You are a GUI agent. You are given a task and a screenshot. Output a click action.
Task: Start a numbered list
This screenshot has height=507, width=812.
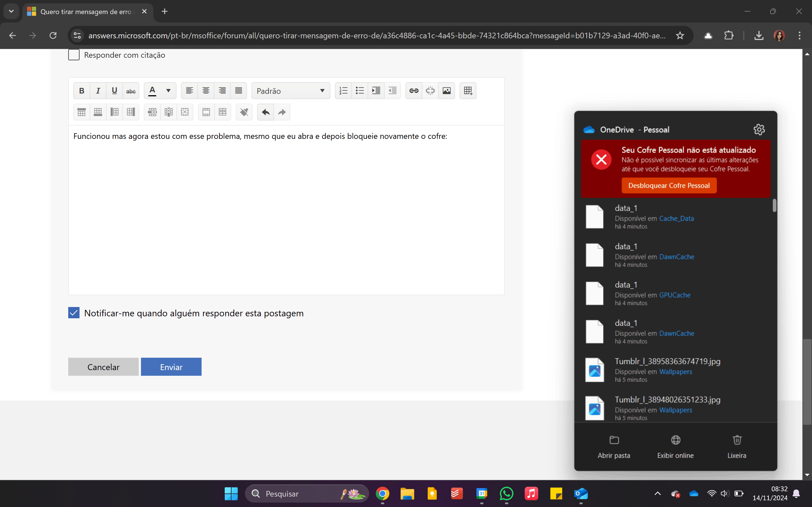[343, 90]
